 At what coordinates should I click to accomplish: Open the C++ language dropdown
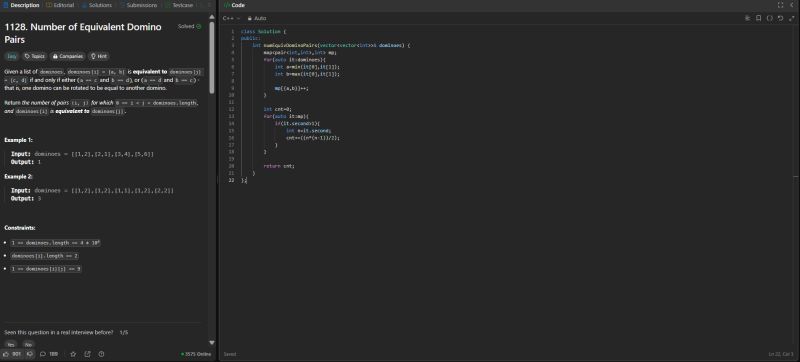[231, 18]
